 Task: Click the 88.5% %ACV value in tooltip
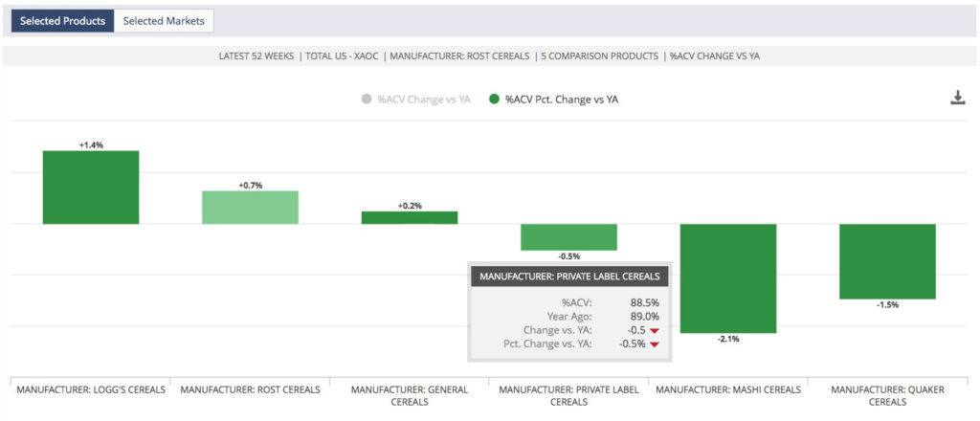(644, 303)
